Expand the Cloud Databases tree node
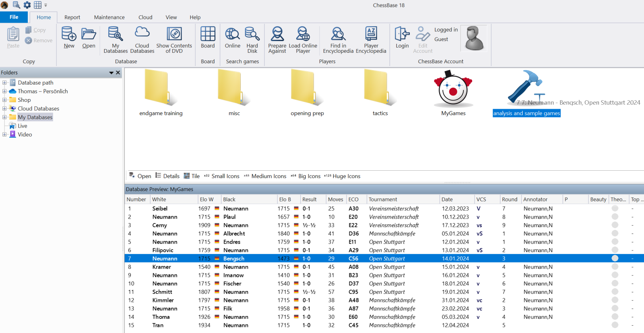644x333 pixels. (x=4, y=108)
